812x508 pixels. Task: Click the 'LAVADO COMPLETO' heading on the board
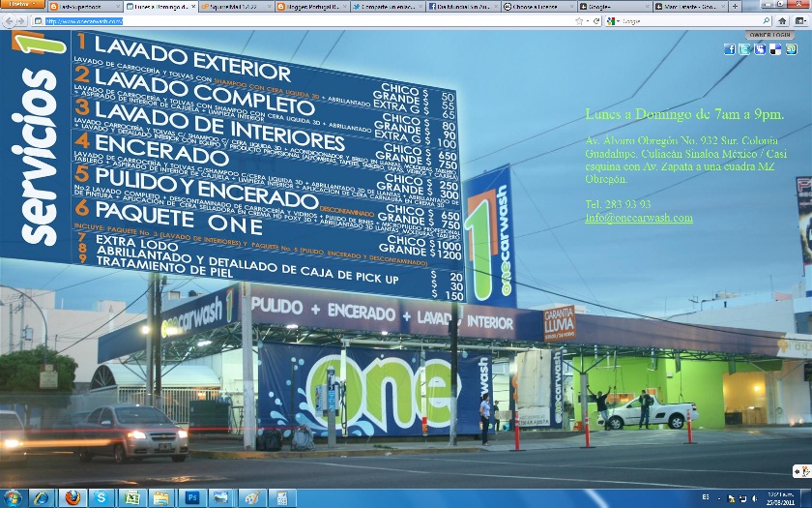[204, 91]
